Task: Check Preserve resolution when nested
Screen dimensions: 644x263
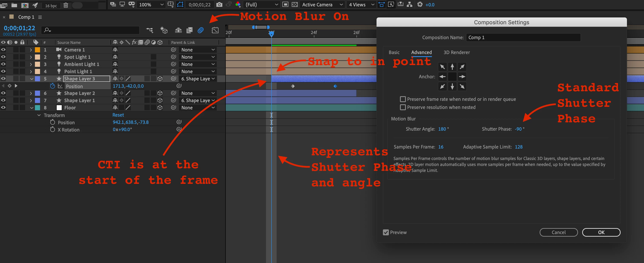Action: (x=403, y=107)
